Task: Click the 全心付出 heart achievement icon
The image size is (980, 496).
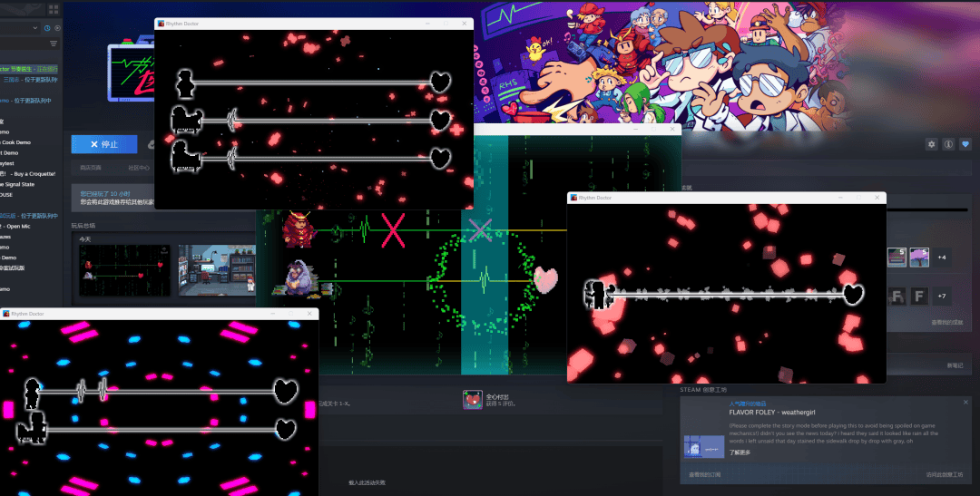Action: (472, 400)
